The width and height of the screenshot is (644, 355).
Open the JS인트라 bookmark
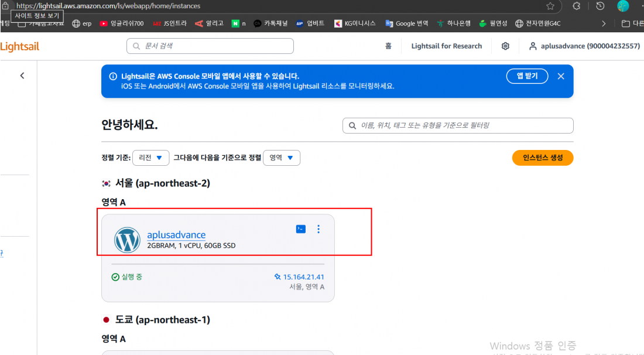[x=170, y=23]
